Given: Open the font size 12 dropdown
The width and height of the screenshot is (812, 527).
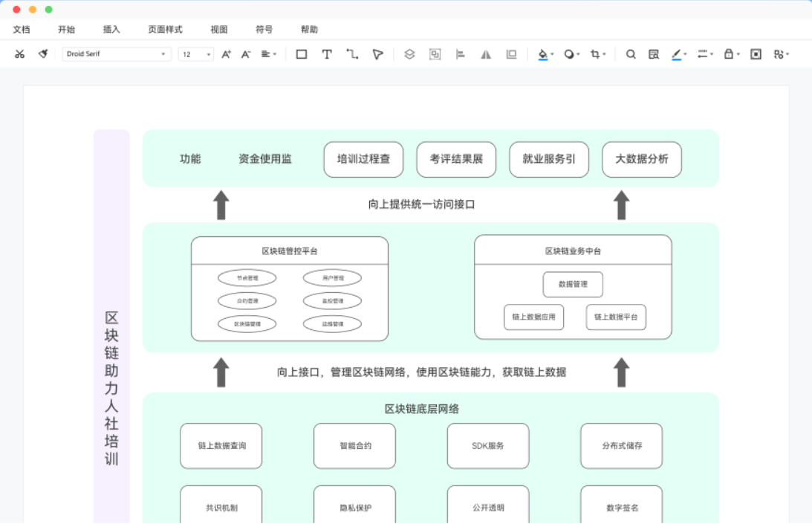Looking at the screenshot, I should click(196, 54).
